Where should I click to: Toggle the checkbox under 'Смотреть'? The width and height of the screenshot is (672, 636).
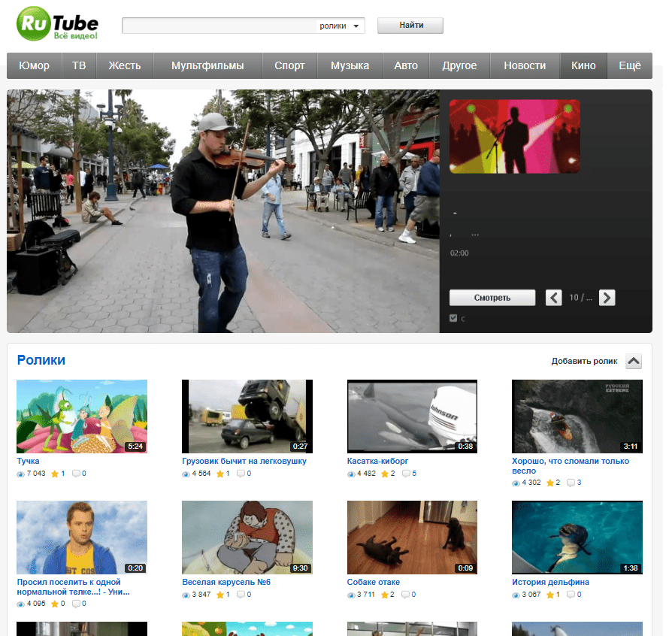[453, 318]
